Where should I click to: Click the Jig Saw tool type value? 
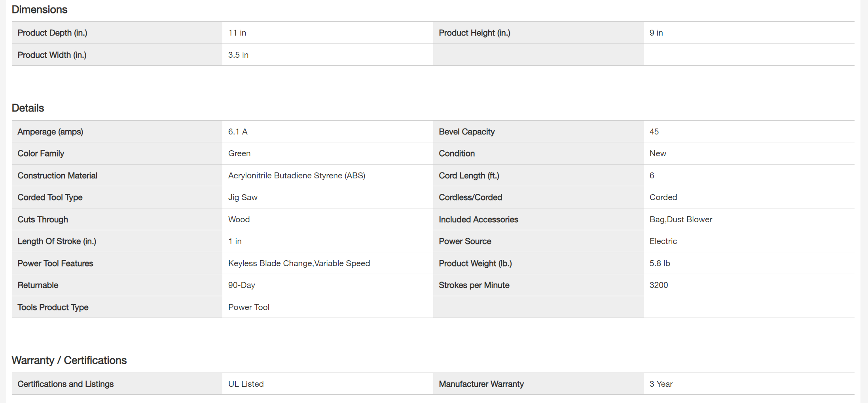point(243,197)
